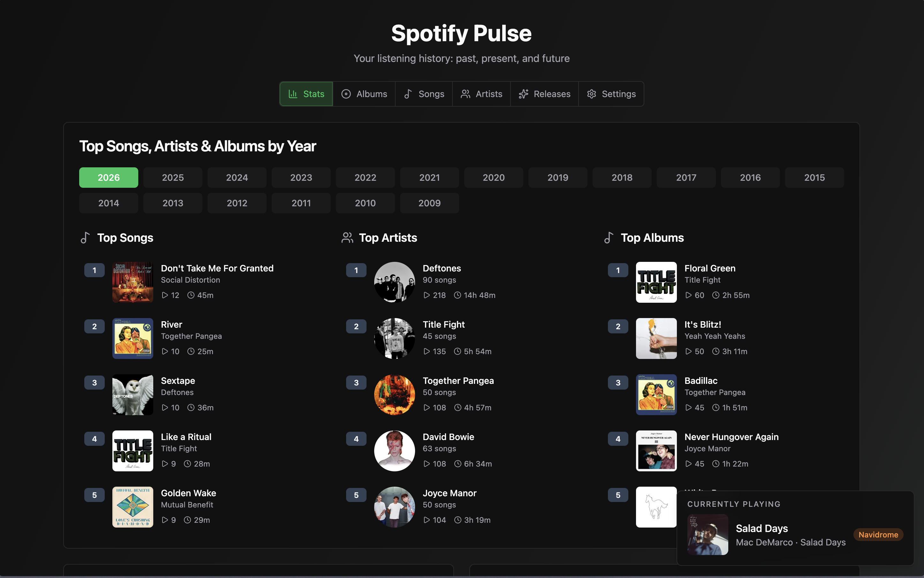Click the music note icon beside Top Songs
Image resolution: width=924 pixels, height=578 pixels.
coord(85,237)
